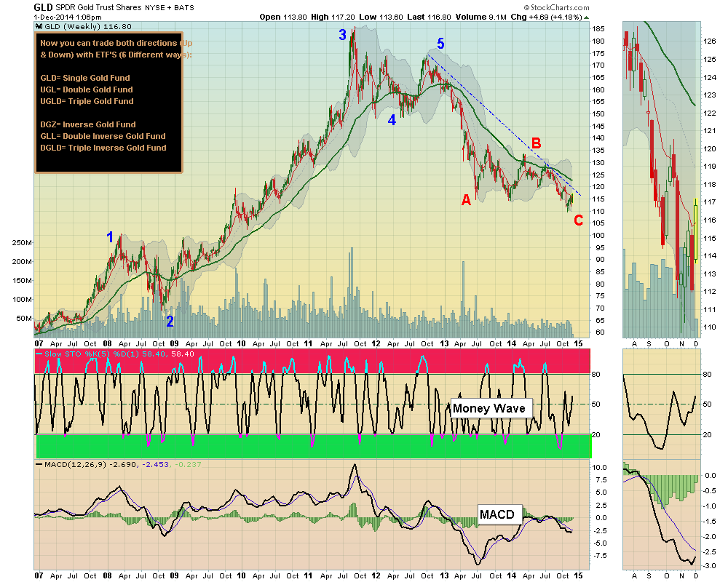The height and width of the screenshot is (582, 728).
Task: Click the 'Volume 9.1M' value
Action: pyautogui.click(x=481, y=17)
